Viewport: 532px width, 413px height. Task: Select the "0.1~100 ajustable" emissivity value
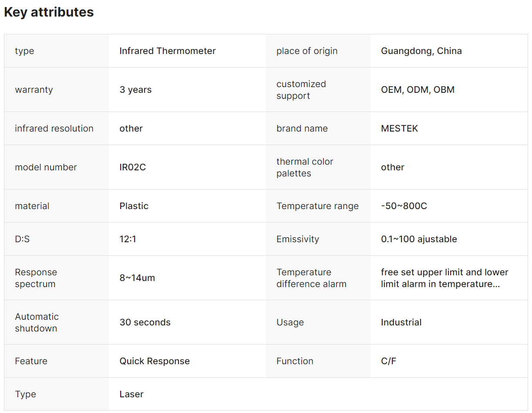pos(419,239)
